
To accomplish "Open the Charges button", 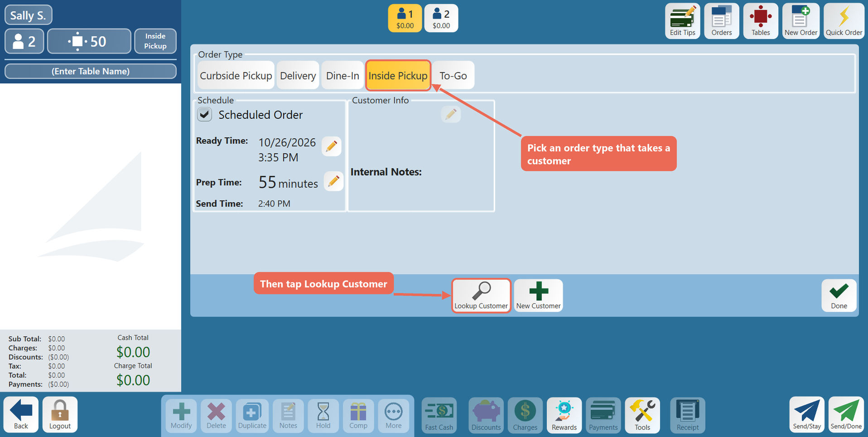I will point(525,415).
